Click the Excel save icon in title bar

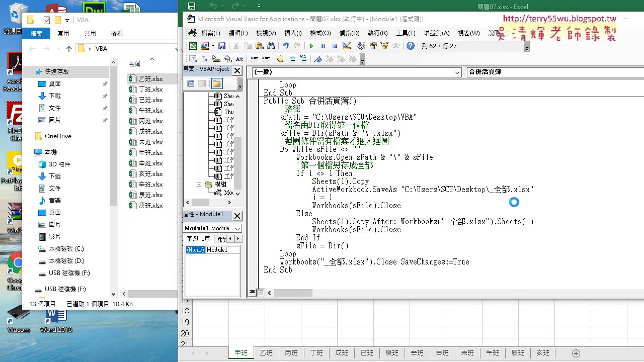(192, 7)
